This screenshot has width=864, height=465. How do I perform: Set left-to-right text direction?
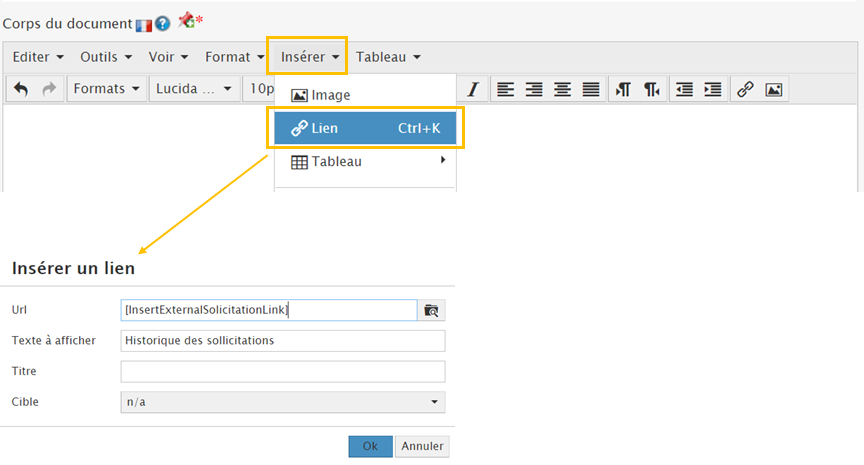(623, 89)
